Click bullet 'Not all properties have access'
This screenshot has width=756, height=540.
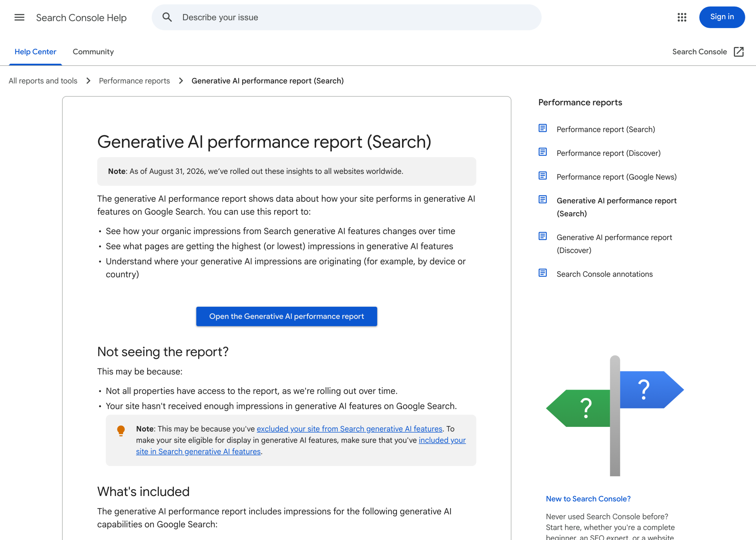point(251,391)
